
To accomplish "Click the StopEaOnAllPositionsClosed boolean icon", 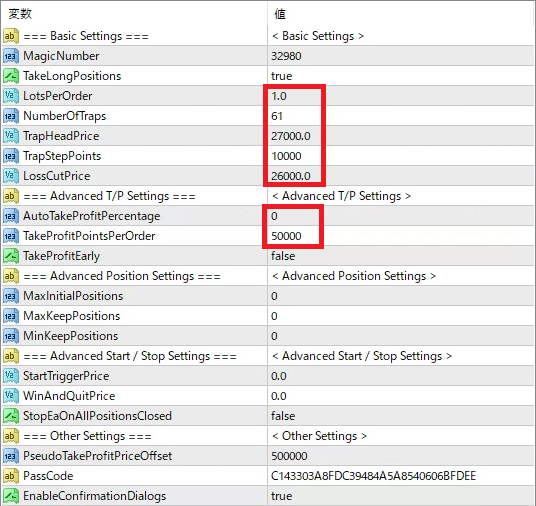I will [x=11, y=416].
